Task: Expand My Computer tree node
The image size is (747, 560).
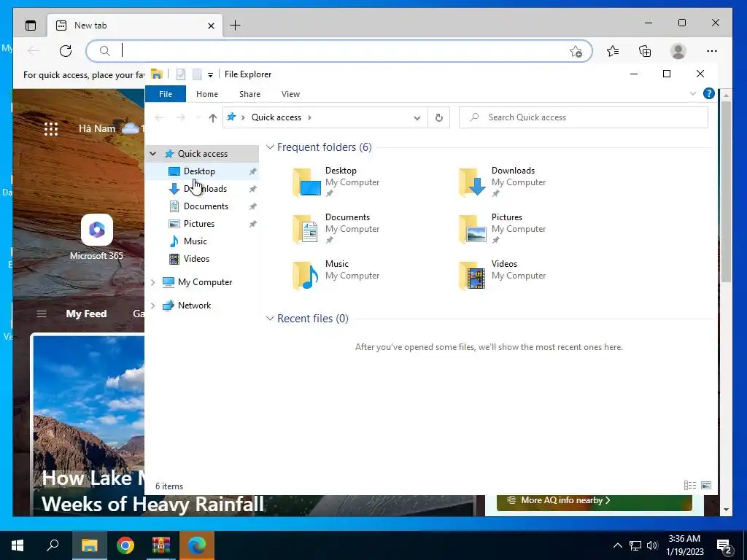Action: tap(153, 282)
